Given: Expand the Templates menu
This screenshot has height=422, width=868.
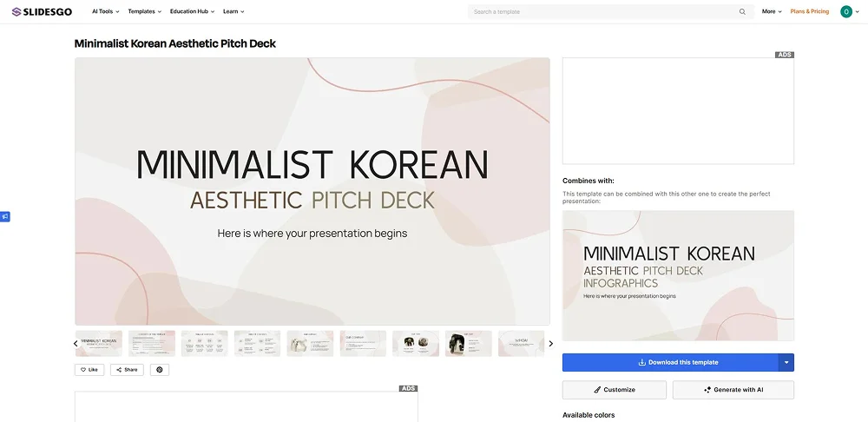Looking at the screenshot, I should pos(144,11).
